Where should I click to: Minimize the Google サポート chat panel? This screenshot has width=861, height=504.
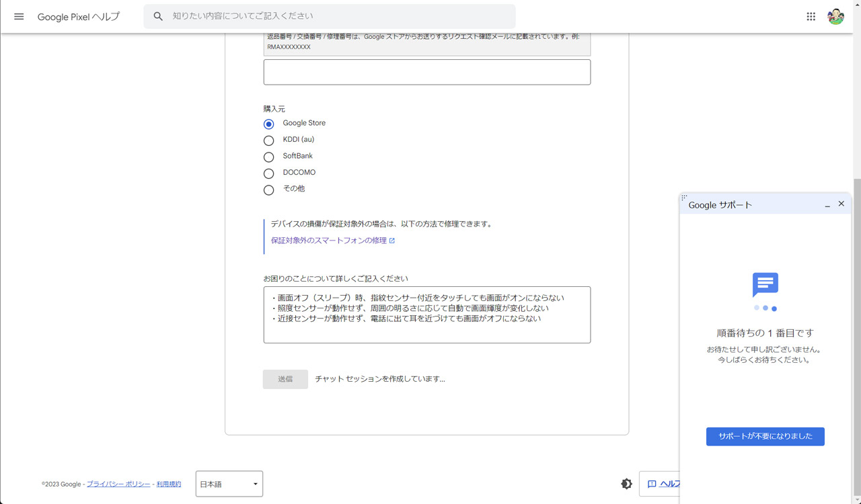(827, 205)
